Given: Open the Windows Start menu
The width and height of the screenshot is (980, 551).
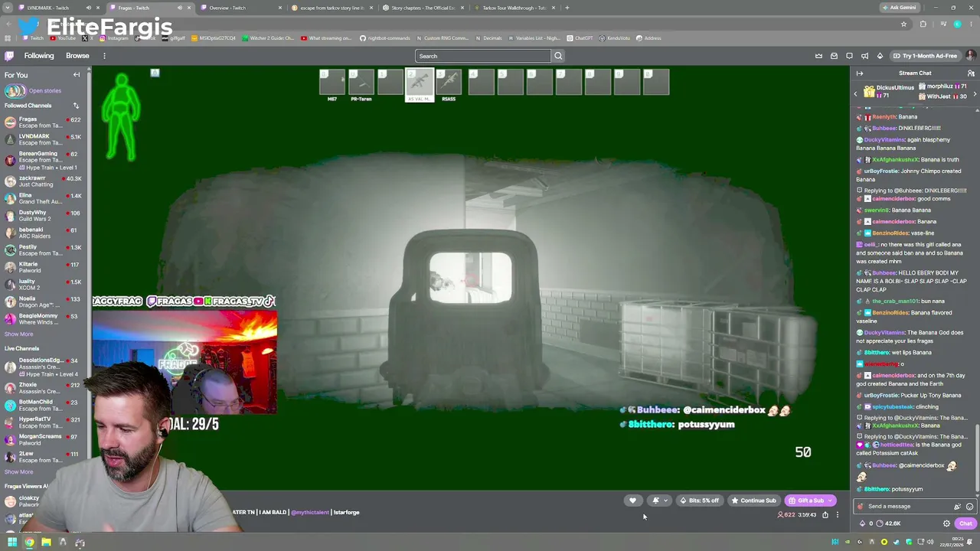Looking at the screenshot, I should 12,543.
